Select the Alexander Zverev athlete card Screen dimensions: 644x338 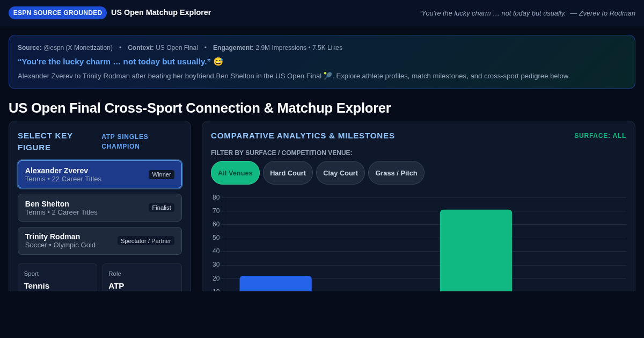[x=100, y=174]
